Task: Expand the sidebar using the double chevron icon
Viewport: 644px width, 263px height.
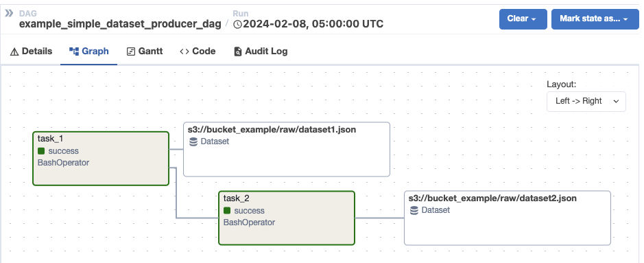Action: tap(9, 14)
